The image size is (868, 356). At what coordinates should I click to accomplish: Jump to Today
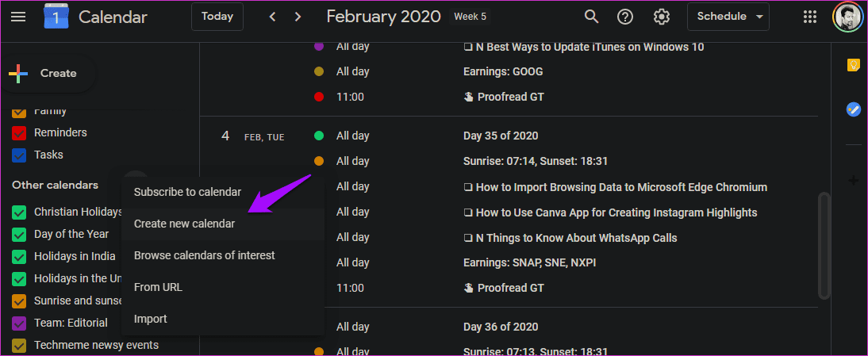click(217, 17)
